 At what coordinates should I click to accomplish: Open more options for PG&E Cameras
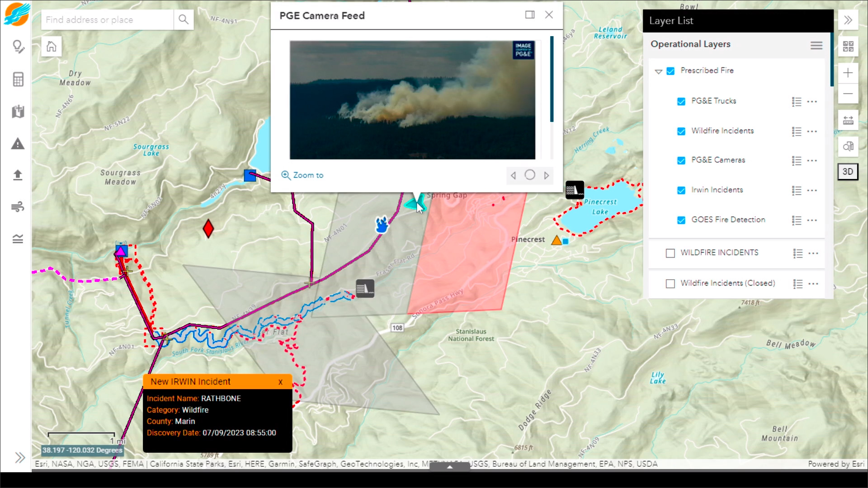click(x=812, y=160)
